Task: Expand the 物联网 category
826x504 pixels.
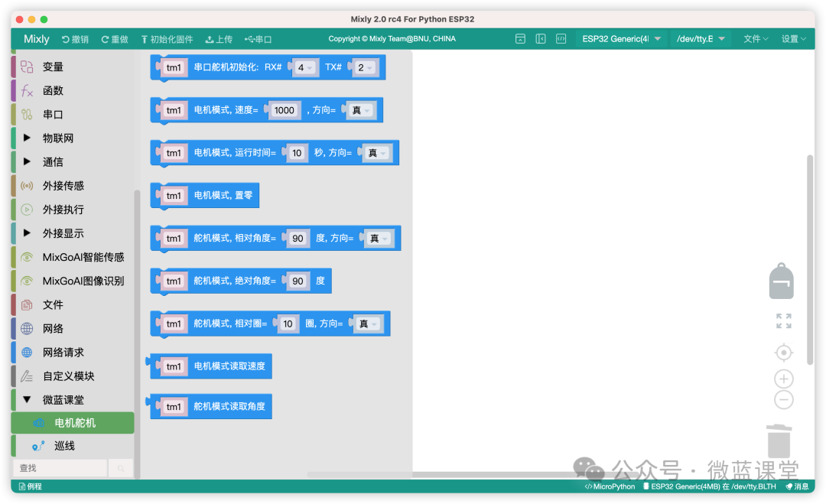Action: point(73,138)
